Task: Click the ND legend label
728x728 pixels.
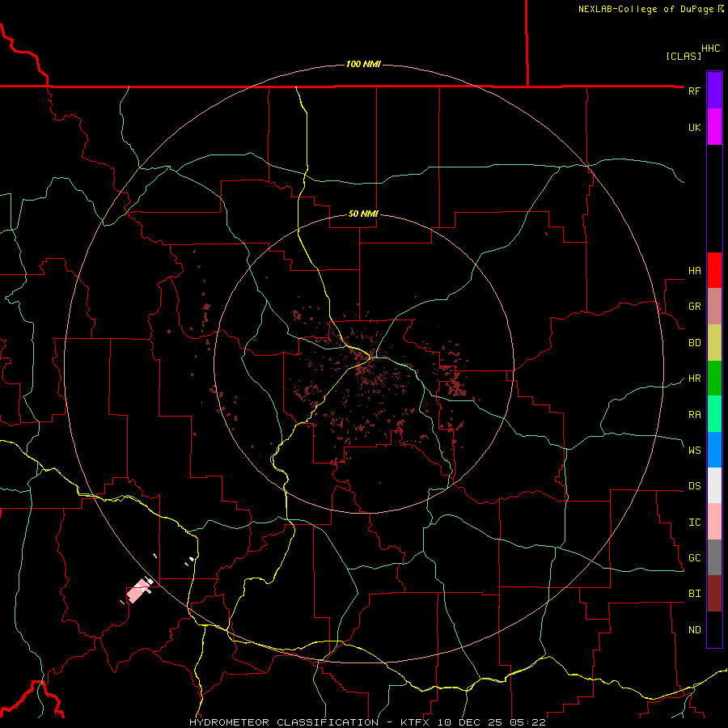Action: coord(694,630)
